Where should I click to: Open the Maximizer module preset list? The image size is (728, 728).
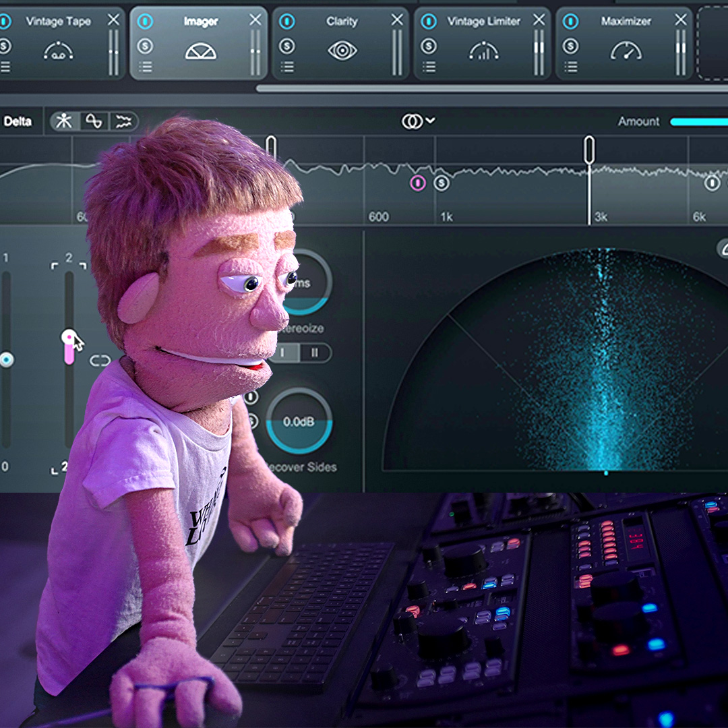click(571, 67)
